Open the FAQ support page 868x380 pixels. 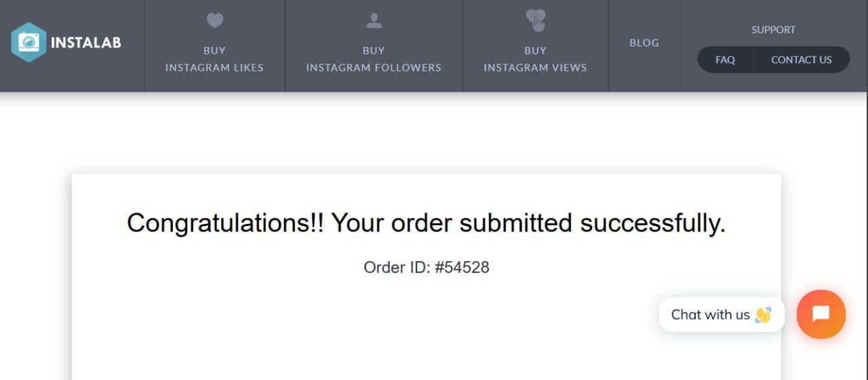point(725,60)
